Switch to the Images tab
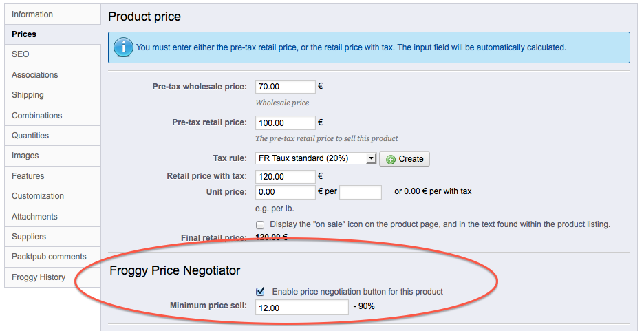 click(52, 156)
